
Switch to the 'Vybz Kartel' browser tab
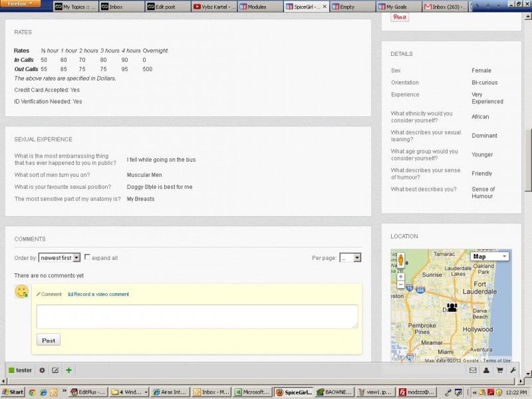coord(214,7)
